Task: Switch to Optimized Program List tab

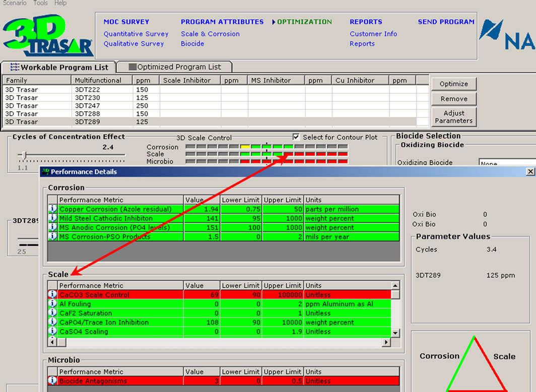Action: click(x=175, y=67)
